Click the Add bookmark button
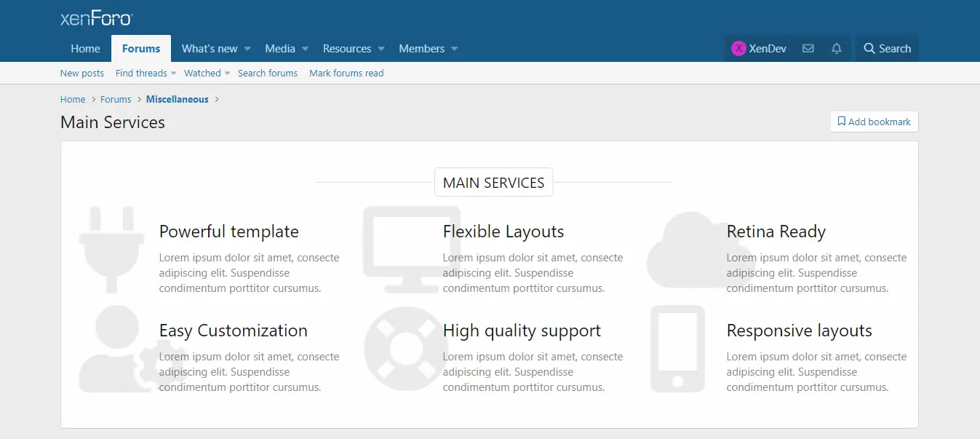 [x=875, y=122]
